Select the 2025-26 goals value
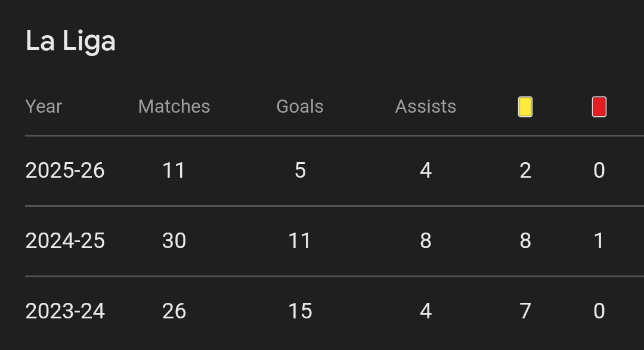The height and width of the screenshot is (350, 644). coord(300,171)
